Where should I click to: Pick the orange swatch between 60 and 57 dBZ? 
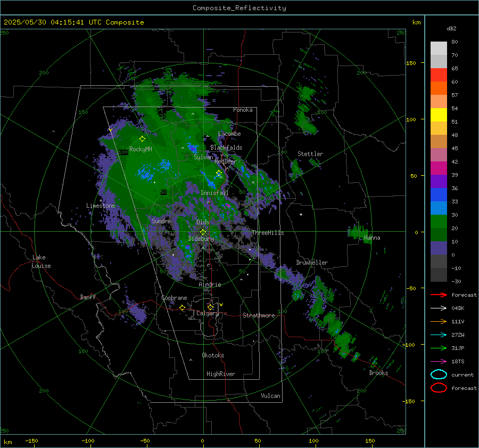click(439, 88)
